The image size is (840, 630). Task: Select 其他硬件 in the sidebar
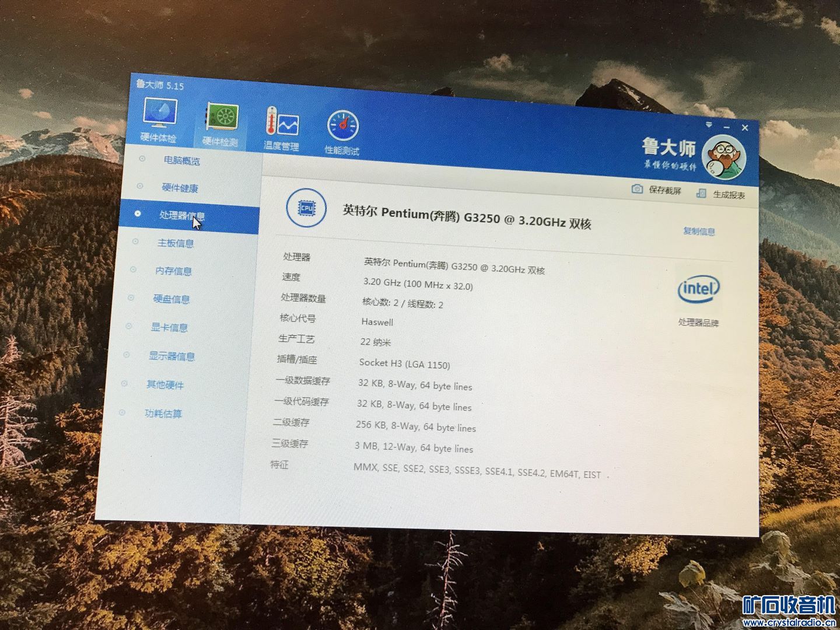coord(165,385)
